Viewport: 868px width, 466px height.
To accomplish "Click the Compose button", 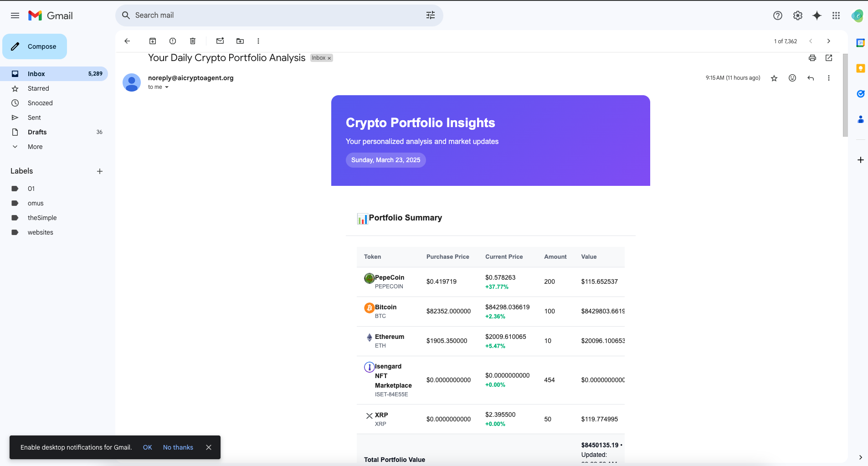I will coord(35,46).
